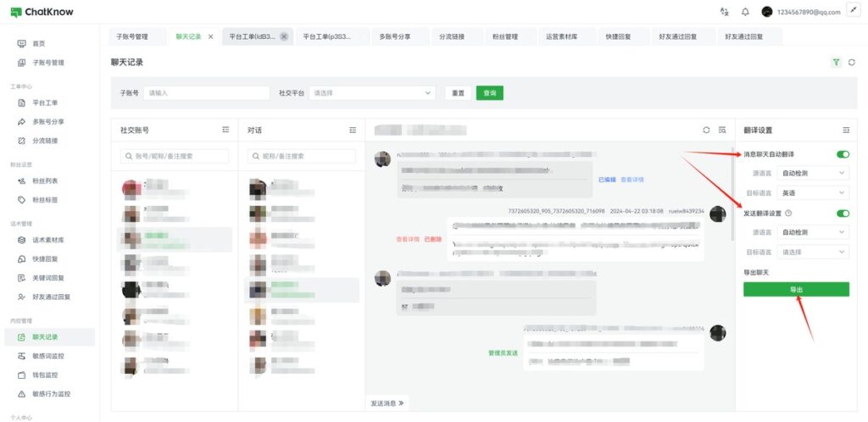Focus the 昵称/备注搜索 search box in 对话
This screenshot has height=422, width=868.
tap(302, 156)
